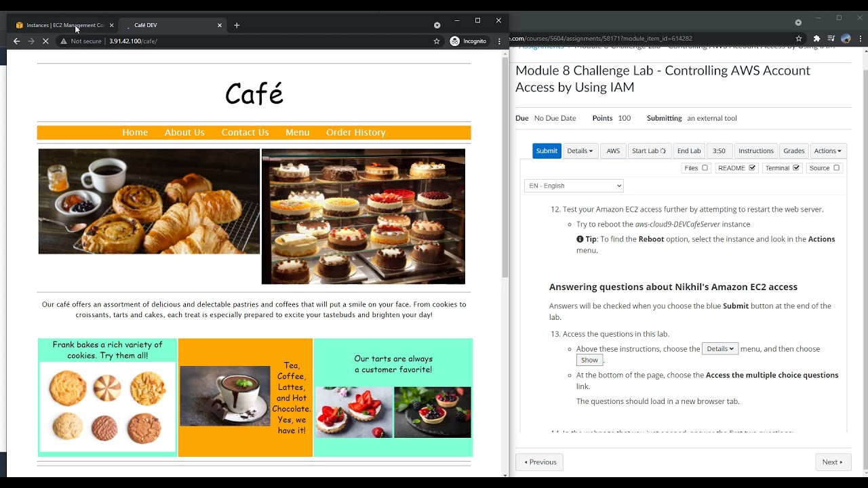This screenshot has width=868, height=488.
Task: Click the Not secure warning icon
Action: (x=64, y=41)
